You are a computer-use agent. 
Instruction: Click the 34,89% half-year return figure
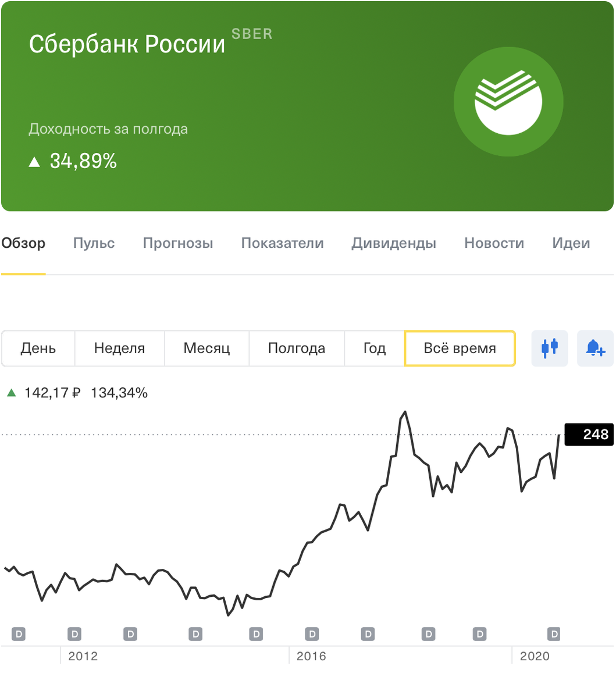tap(83, 161)
